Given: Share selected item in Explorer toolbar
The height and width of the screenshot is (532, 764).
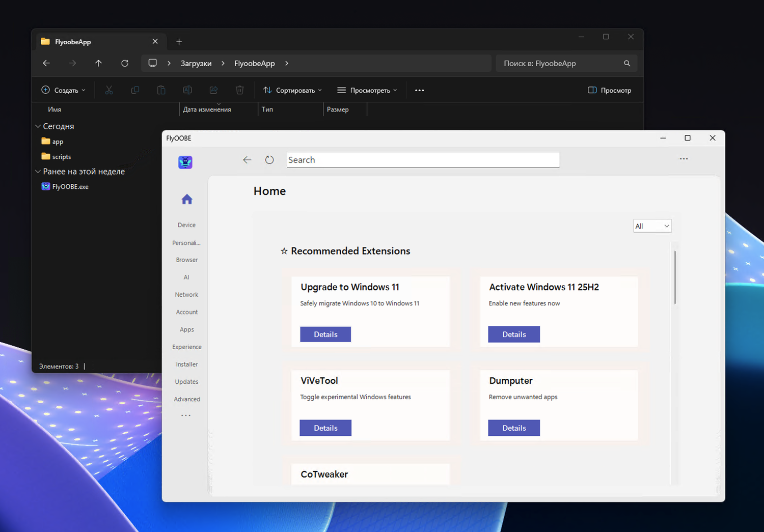Looking at the screenshot, I should (213, 90).
